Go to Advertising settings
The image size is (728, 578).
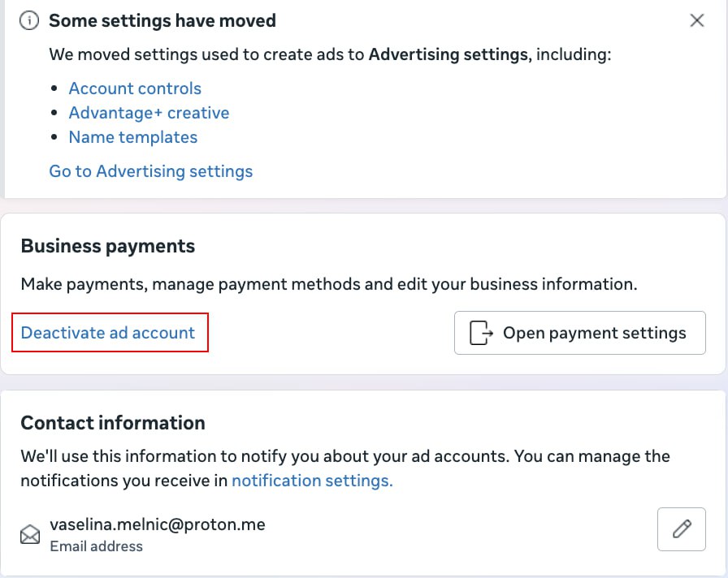151,171
